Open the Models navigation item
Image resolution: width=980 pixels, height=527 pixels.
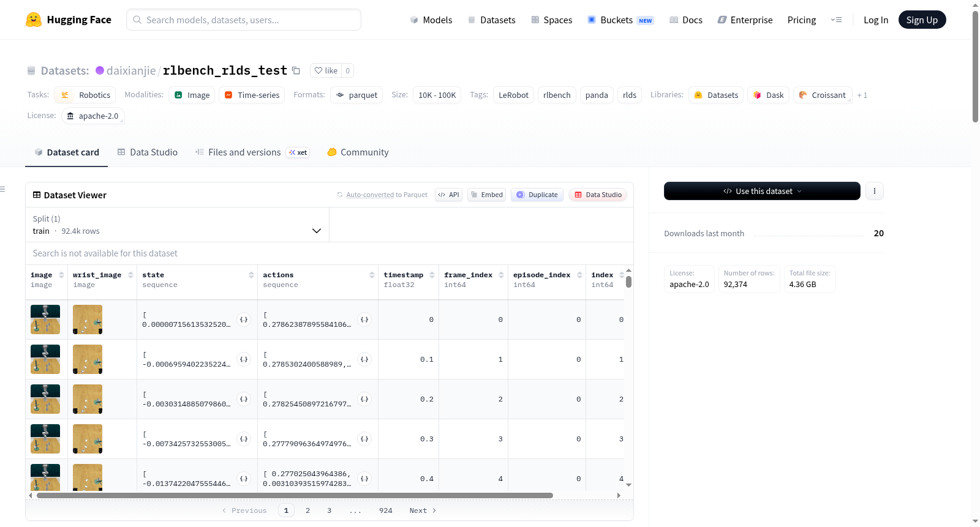pyautogui.click(x=431, y=20)
